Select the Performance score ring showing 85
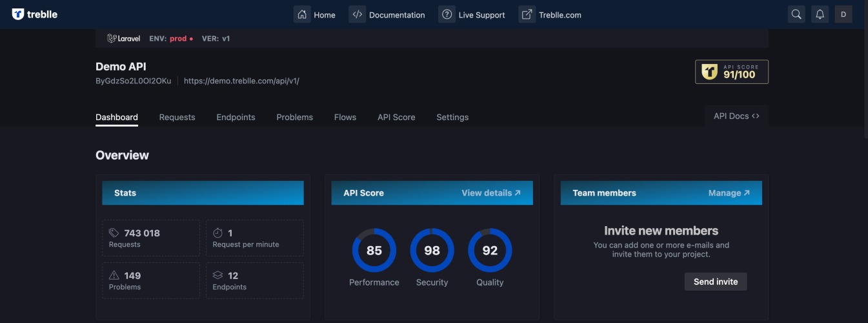The image size is (868, 323). (374, 250)
